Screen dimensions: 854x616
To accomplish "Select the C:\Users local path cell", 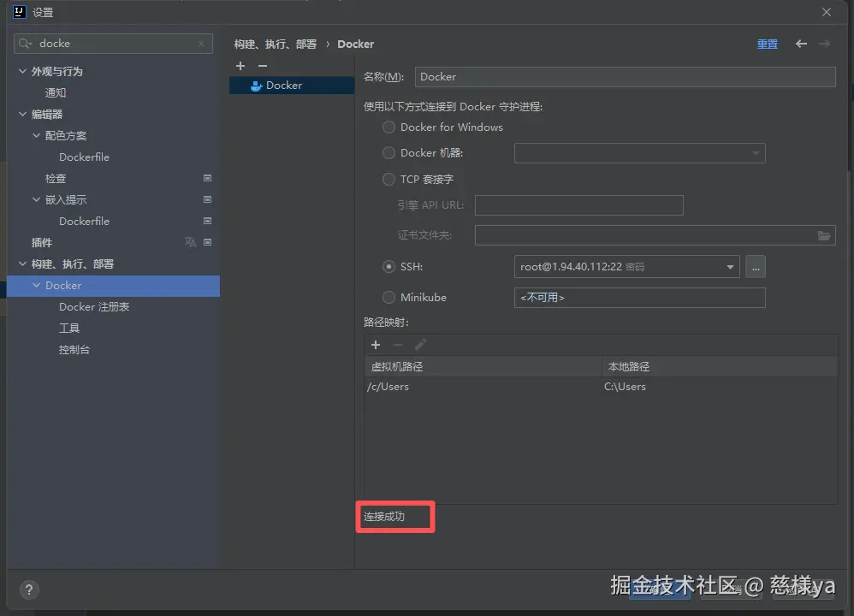I will pos(720,387).
